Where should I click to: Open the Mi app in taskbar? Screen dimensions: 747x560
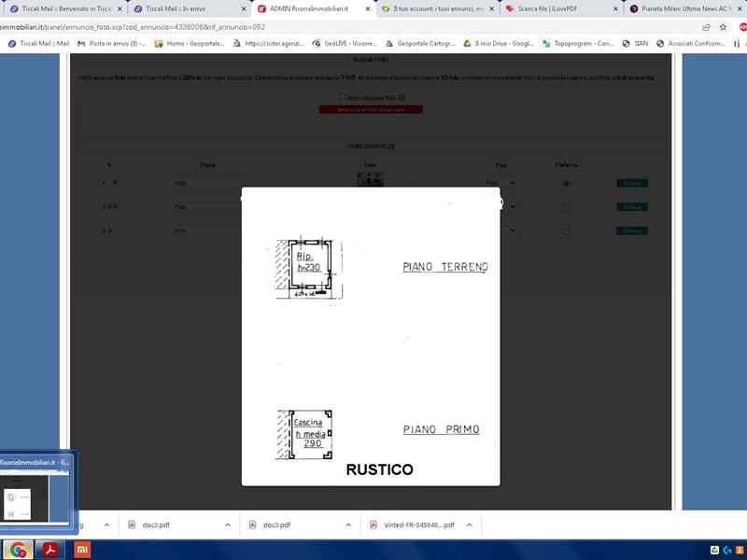82,549
